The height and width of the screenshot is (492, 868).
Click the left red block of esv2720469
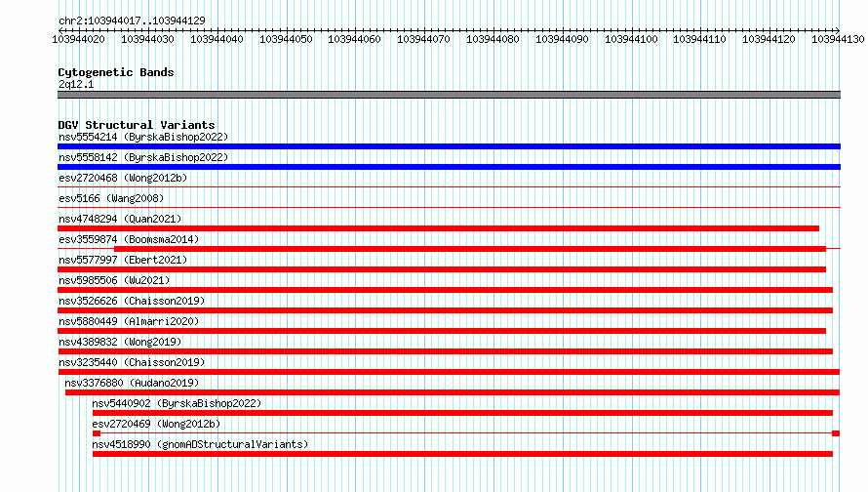(97, 433)
